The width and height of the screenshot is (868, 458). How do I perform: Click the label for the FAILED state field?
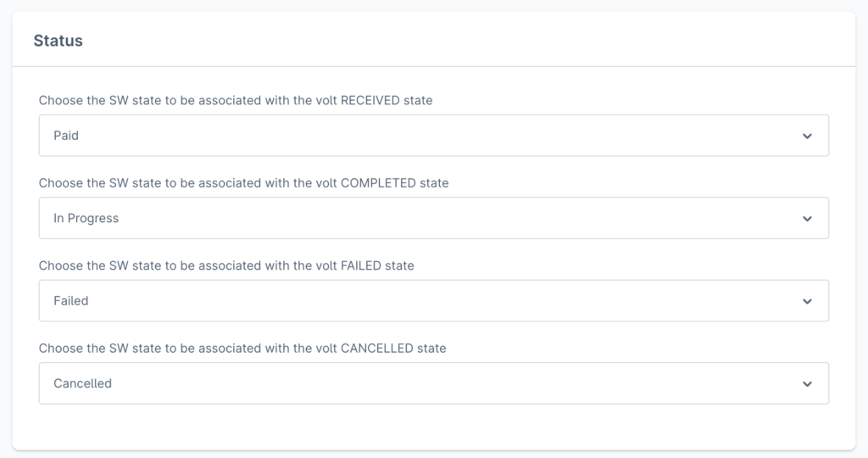click(x=226, y=265)
